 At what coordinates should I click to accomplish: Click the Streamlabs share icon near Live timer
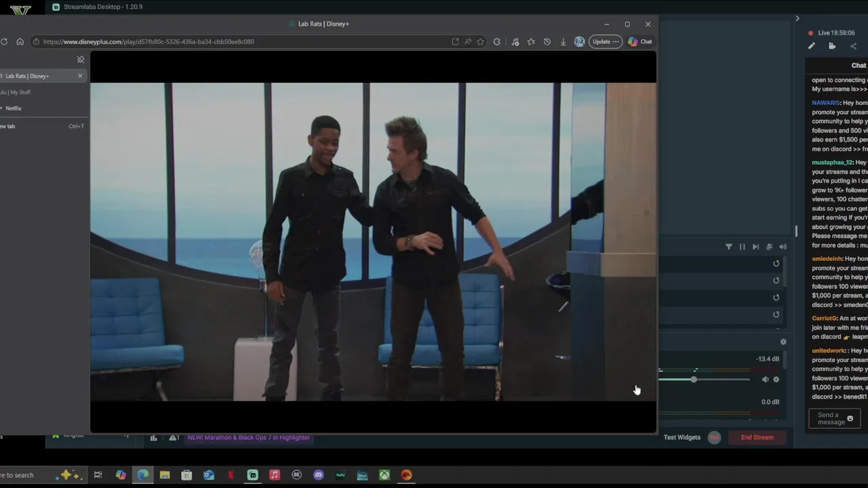(x=853, y=46)
